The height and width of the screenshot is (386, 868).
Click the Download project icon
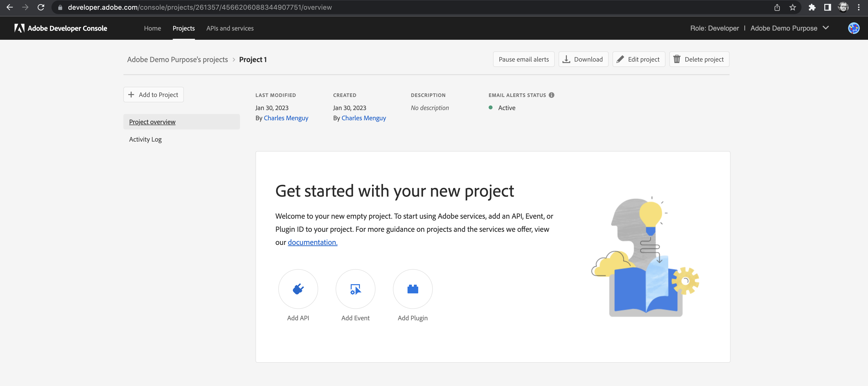[566, 59]
